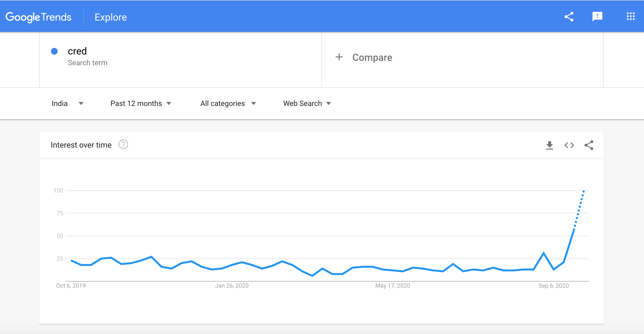Open the Past 12 months dropdown

[141, 103]
